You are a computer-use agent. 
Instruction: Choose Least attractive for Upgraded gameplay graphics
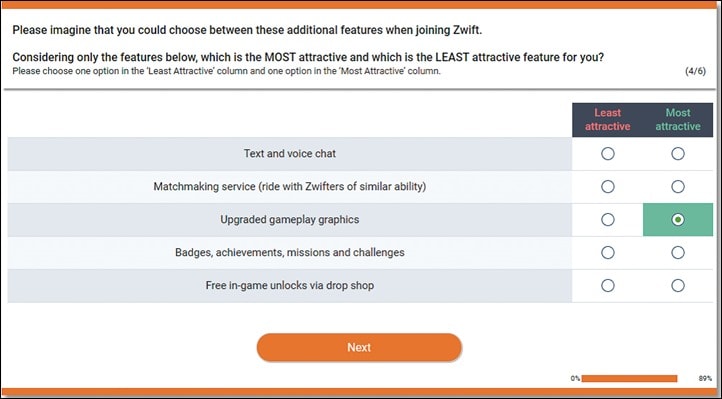coord(607,220)
